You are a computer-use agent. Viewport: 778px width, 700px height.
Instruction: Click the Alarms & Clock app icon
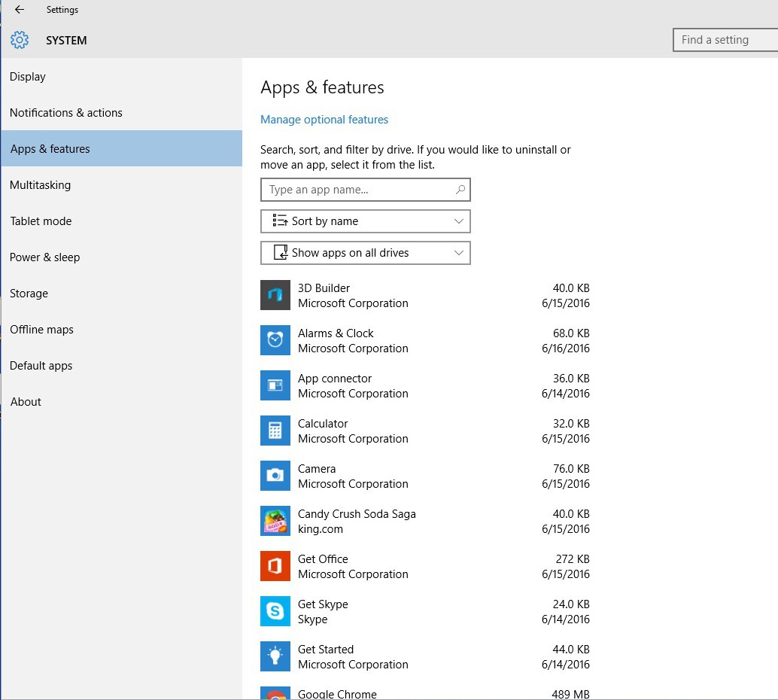pyautogui.click(x=275, y=340)
